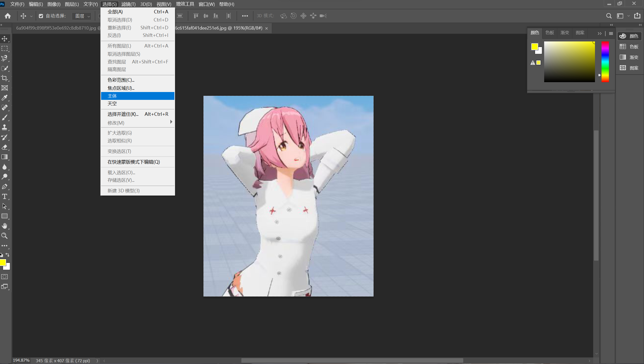
Task: Select the Blur tool
Action: 5,167
